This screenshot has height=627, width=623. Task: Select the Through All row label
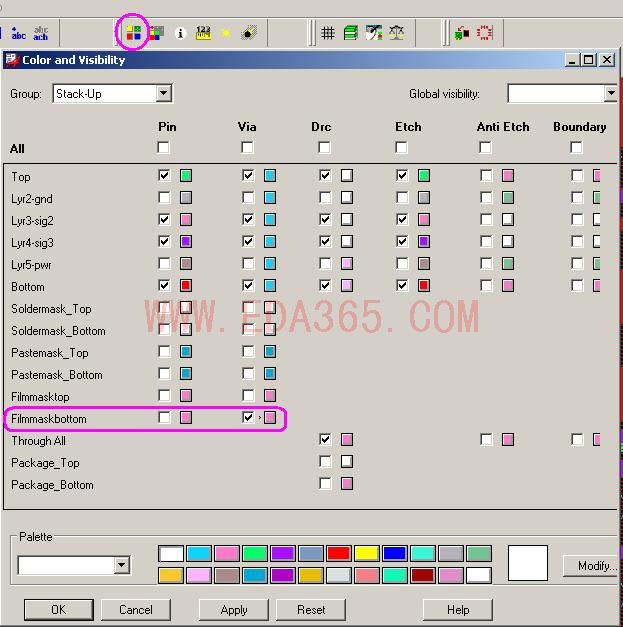click(38, 441)
